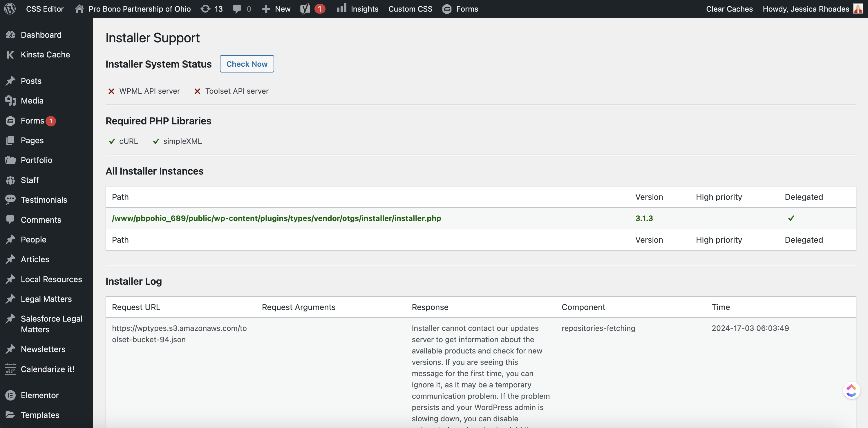
Task: Go to Dashboard in the sidebar
Action: pos(41,35)
